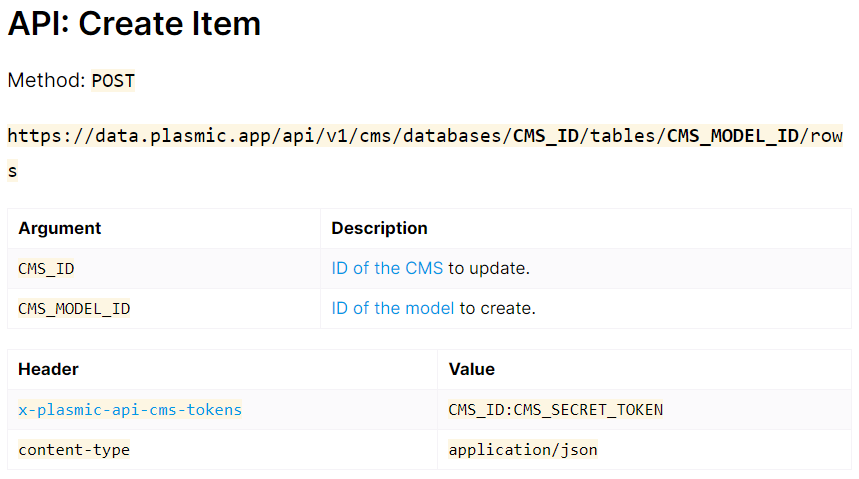Select the CMS_MODEL_ID cell in arguments table

[x=74, y=309]
